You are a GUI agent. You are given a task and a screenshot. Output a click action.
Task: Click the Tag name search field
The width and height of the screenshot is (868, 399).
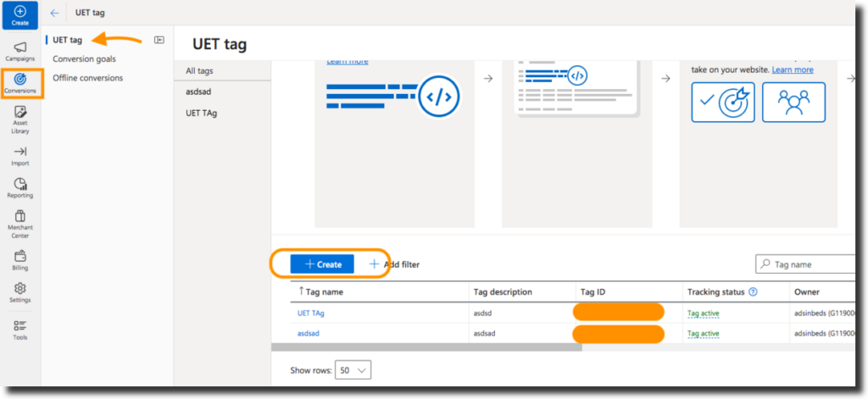810,264
